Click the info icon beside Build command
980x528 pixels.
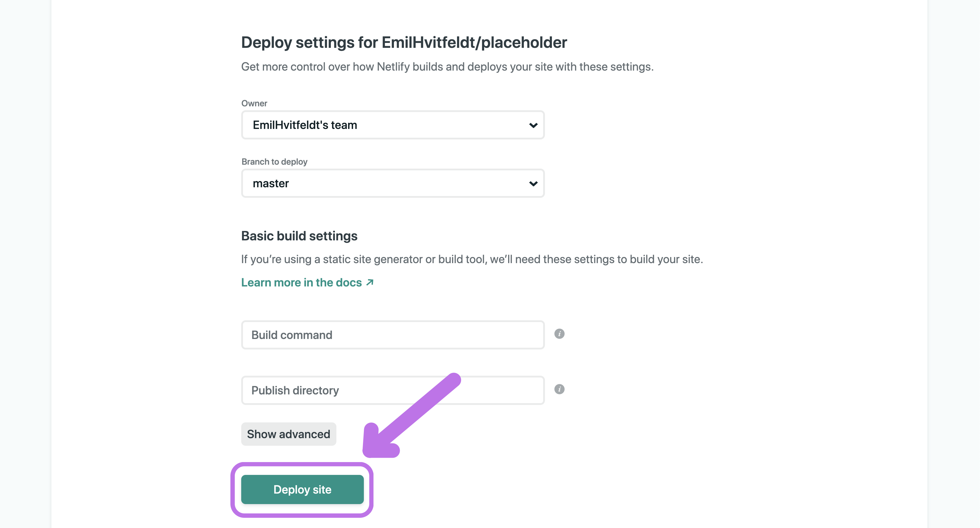(x=559, y=334)
